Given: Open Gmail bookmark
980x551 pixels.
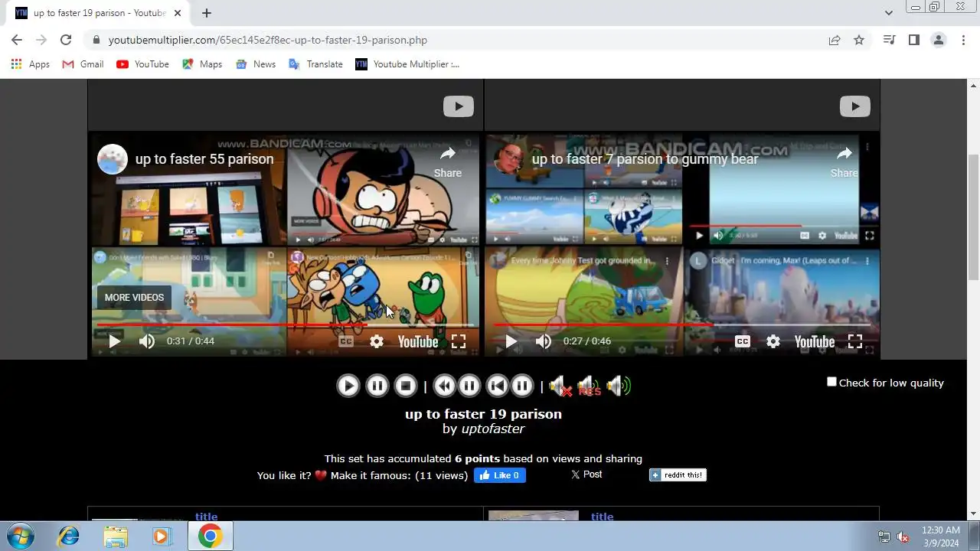Looking at the screenshot, I should 83,64.
